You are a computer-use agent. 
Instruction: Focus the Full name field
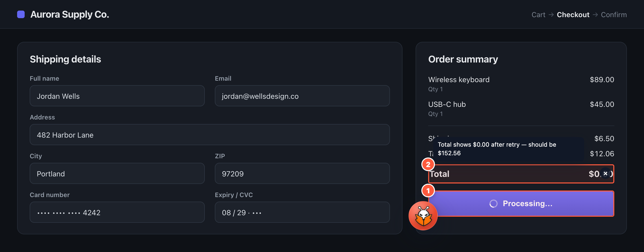coord(117,96)
